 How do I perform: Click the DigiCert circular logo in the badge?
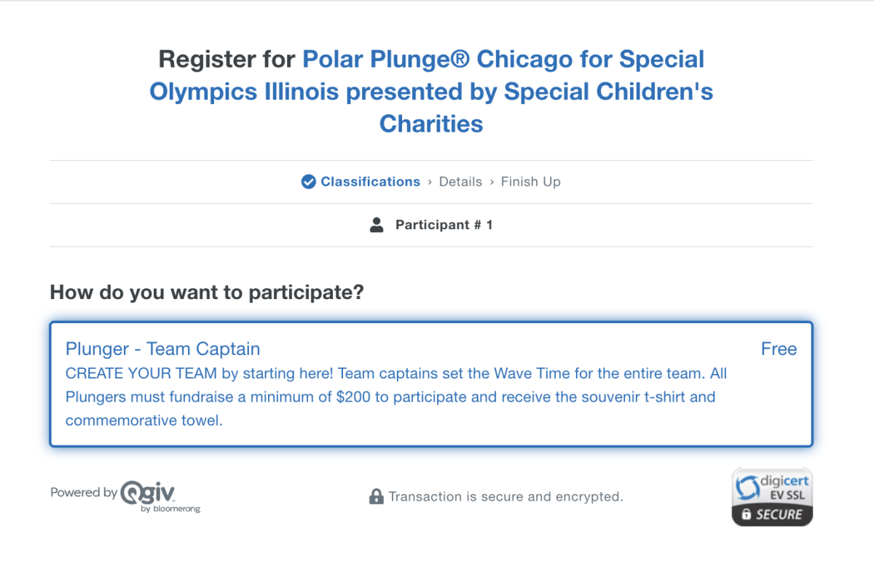[x=747, y=487]
